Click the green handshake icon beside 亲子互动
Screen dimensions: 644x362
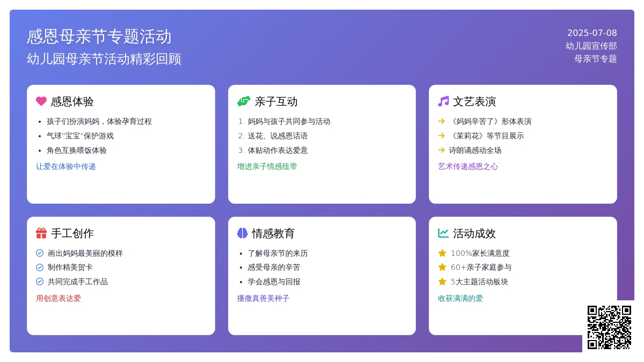pyautogui.click(x=244, y=101)
